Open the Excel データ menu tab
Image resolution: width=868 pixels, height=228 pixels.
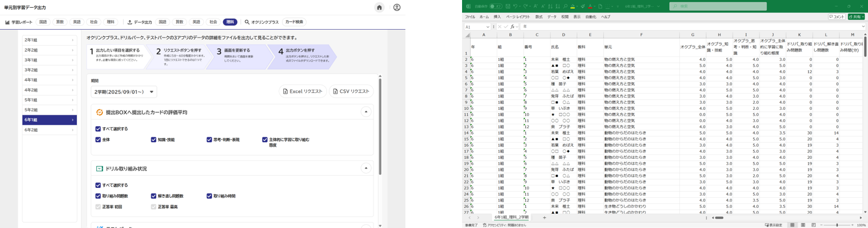[x=552, y=17]
